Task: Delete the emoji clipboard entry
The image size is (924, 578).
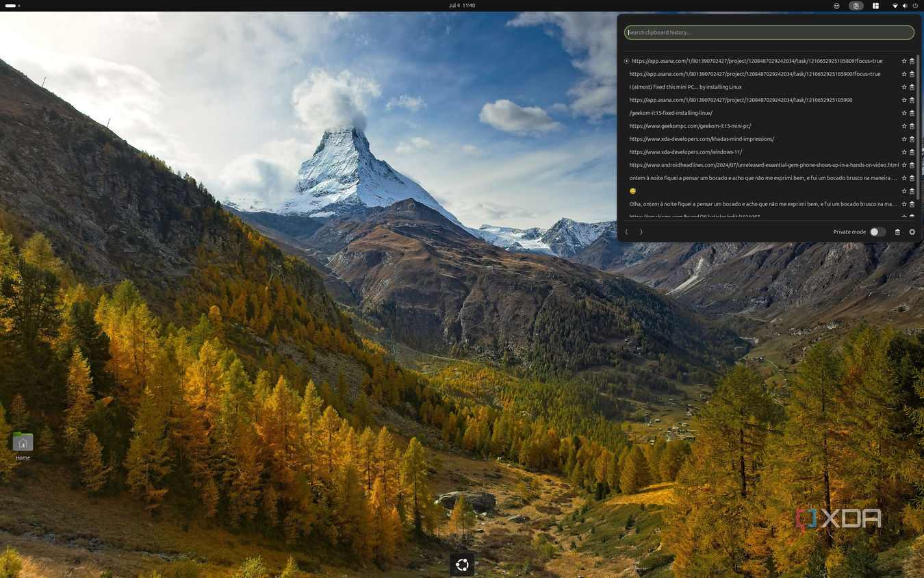Action: (x=912, y=191)
